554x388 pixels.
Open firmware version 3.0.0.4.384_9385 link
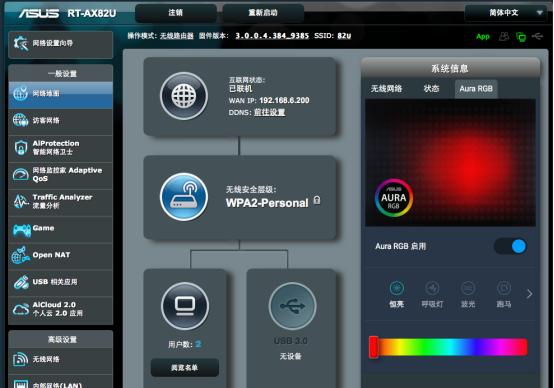[x=272, y=36]
